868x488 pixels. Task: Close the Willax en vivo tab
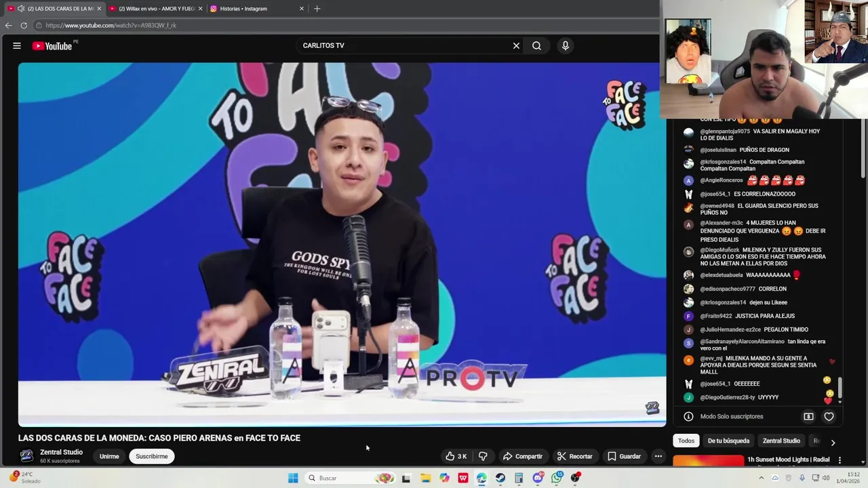tap(200, 9)
